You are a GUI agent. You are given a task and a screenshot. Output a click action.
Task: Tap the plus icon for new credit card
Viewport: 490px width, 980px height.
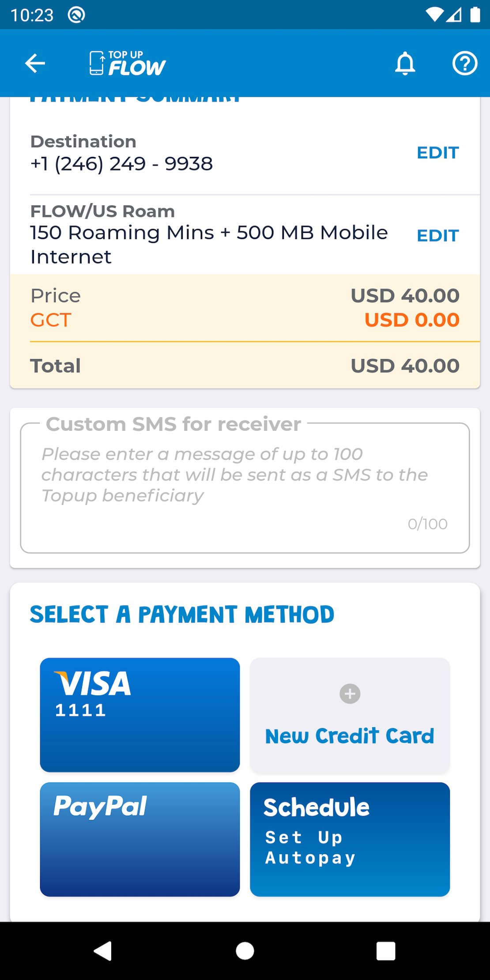(x=349, y=693)
